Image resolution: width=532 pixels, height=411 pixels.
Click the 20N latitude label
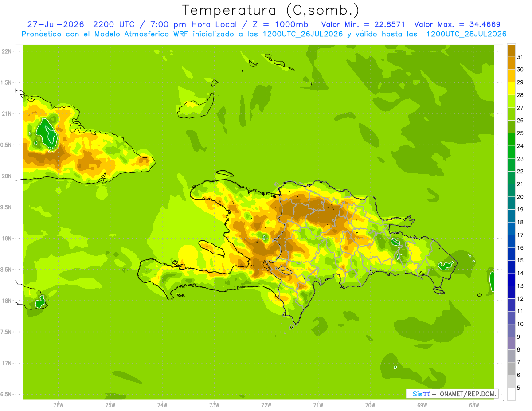coord(7,176)
